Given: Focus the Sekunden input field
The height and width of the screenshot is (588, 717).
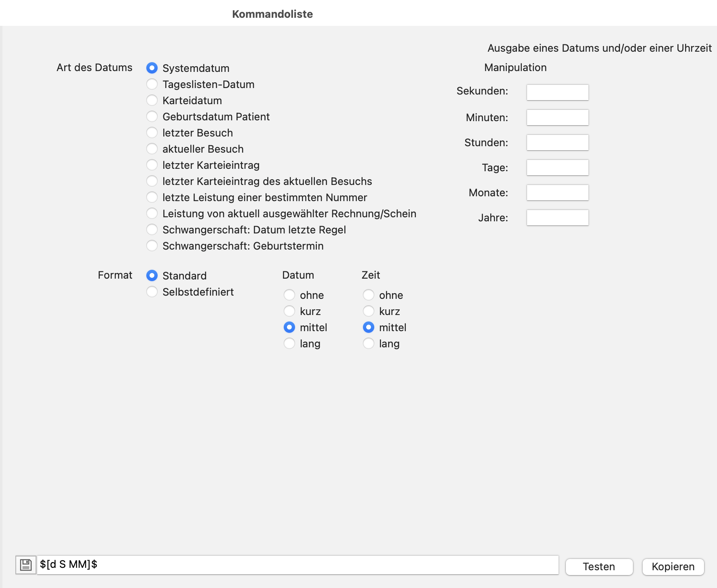Looking at the screenshot, I should click(x=557, y=92).
